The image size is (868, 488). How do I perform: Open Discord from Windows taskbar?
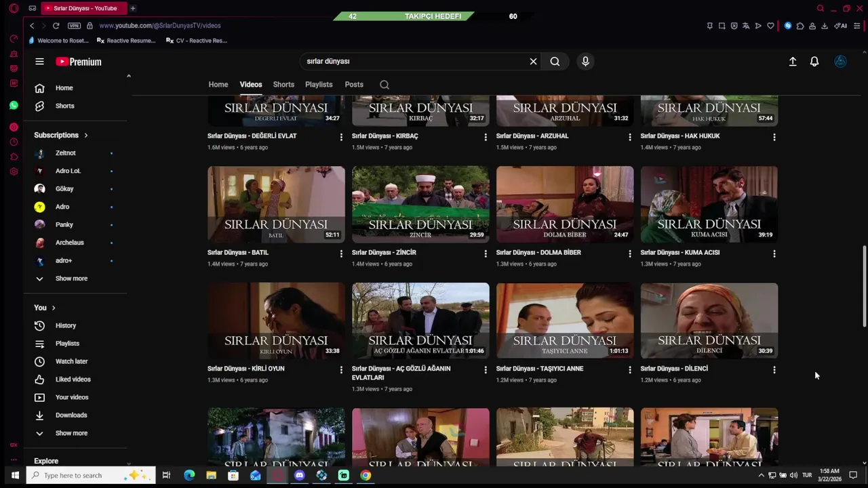coord(300,475)
